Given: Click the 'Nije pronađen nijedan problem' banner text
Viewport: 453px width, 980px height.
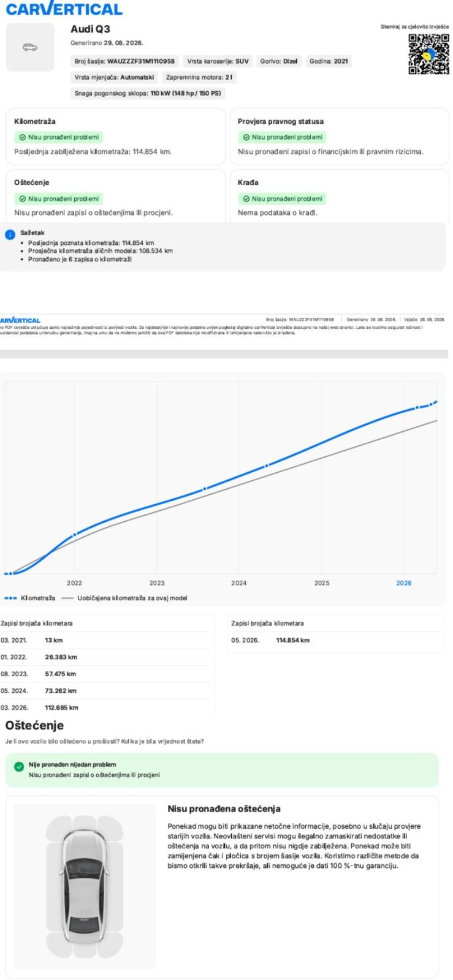Looking at the screenshot, I should 72,764.
